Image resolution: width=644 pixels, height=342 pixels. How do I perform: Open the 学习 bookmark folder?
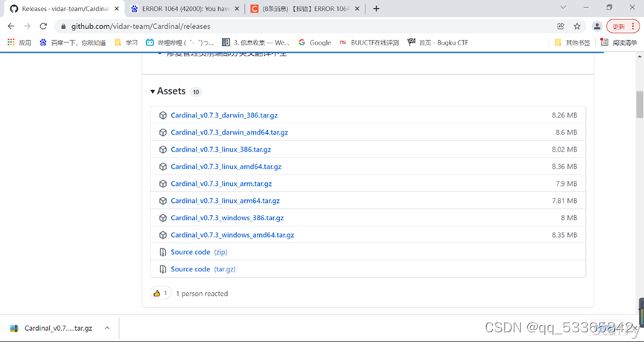(126, 42)
